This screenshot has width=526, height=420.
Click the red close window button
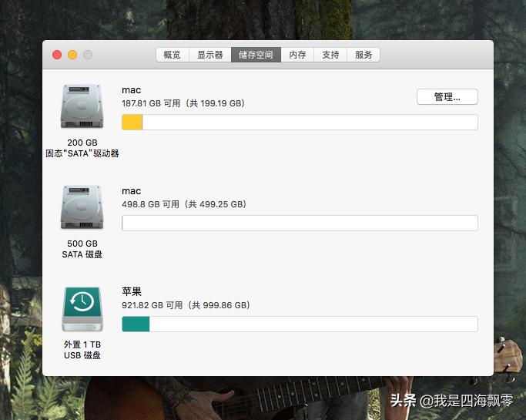57,55
